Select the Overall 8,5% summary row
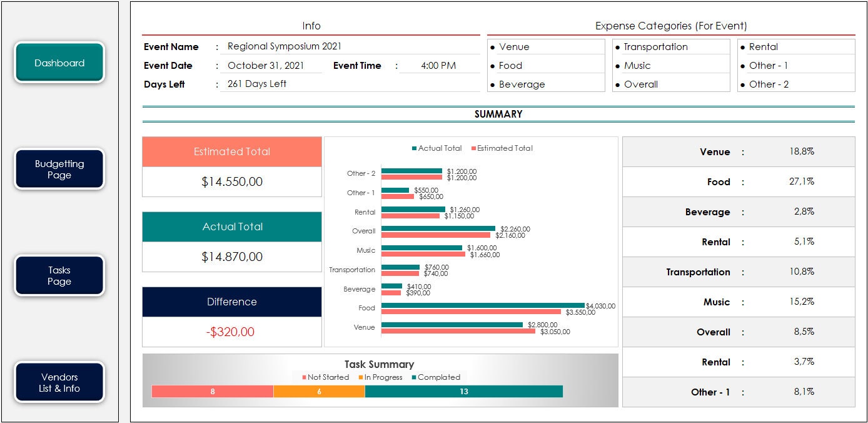The height and width of the screenshot is (423, 868). pyautogui.click(x=739, y=332)
